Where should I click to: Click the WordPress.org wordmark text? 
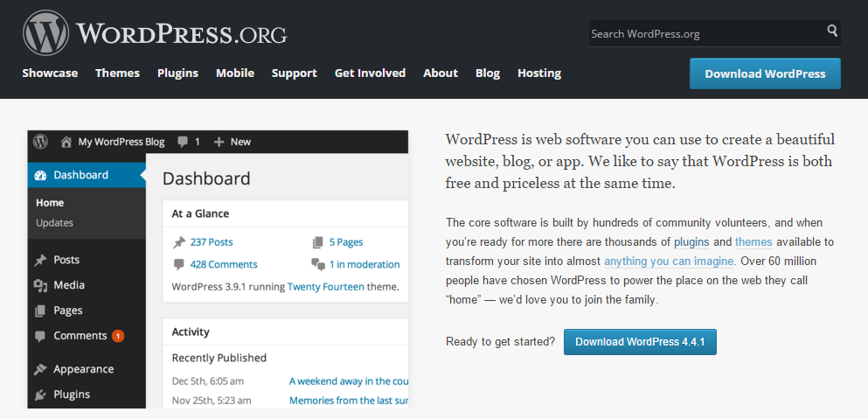pos(181,33)
